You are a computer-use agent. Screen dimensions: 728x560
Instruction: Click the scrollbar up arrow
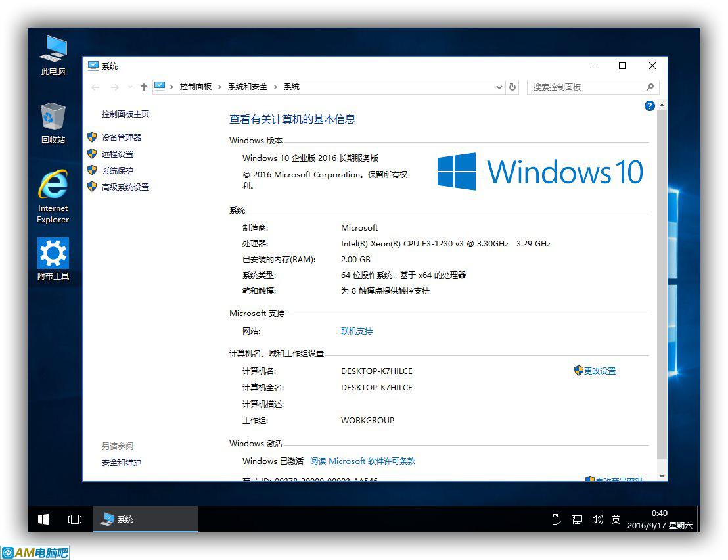[x=662, y=105]
